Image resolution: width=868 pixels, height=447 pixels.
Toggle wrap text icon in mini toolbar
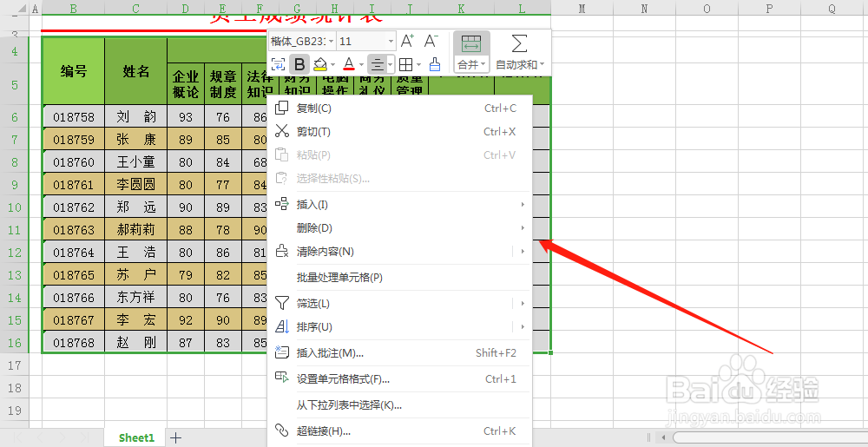[278, 65]
